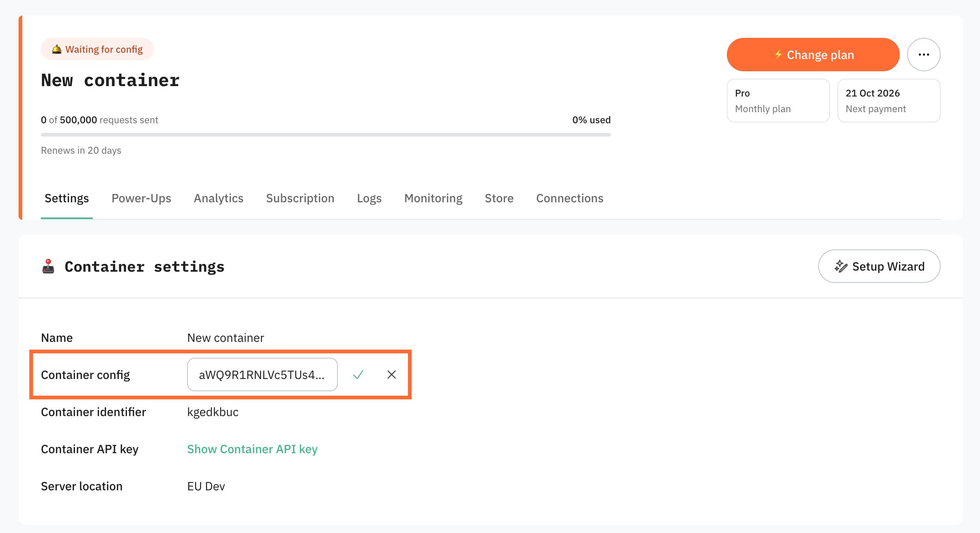
Task: Switch to the Store tab
Action: click(499, 198)
